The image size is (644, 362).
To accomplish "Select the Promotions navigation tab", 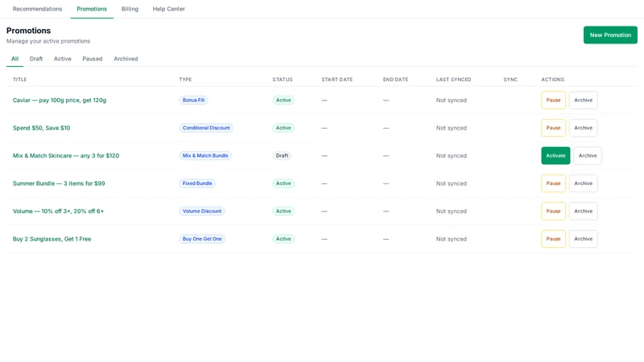I will coord(92,9).
